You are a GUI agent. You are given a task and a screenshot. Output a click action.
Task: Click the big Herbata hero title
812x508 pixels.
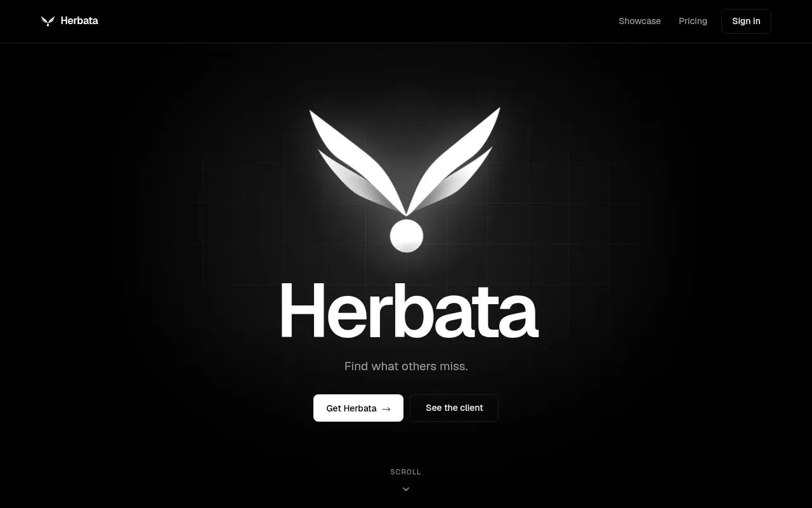409,311
